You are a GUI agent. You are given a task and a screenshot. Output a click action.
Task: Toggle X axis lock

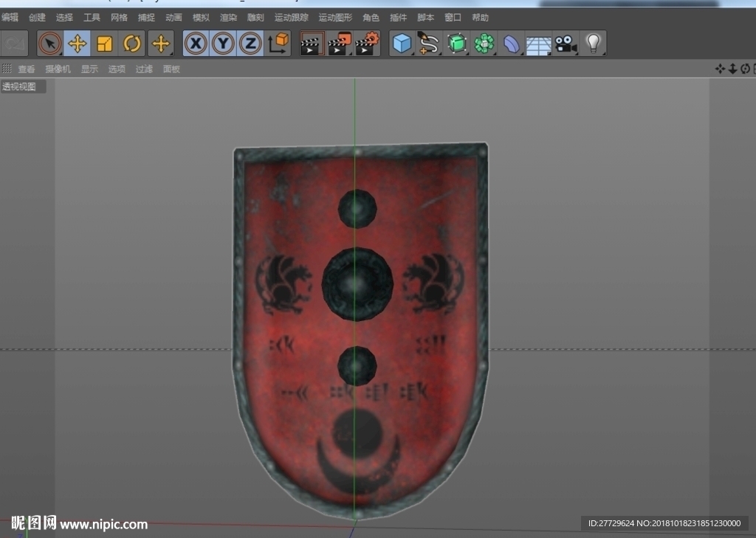[196, 44]
